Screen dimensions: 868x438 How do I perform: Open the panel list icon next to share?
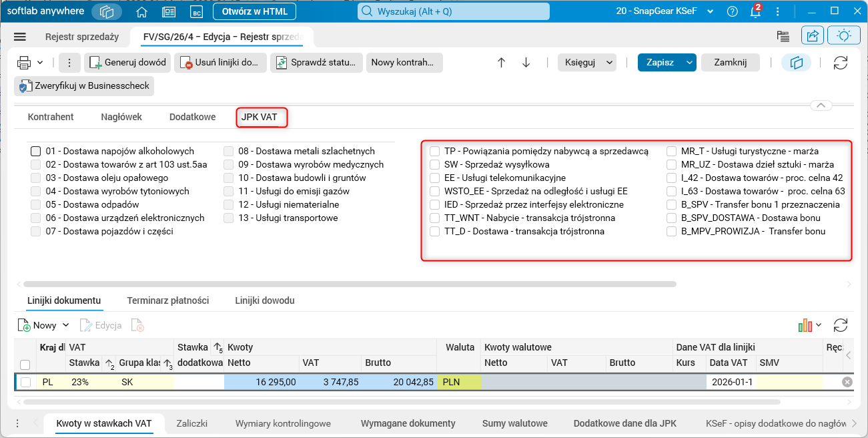783,37
